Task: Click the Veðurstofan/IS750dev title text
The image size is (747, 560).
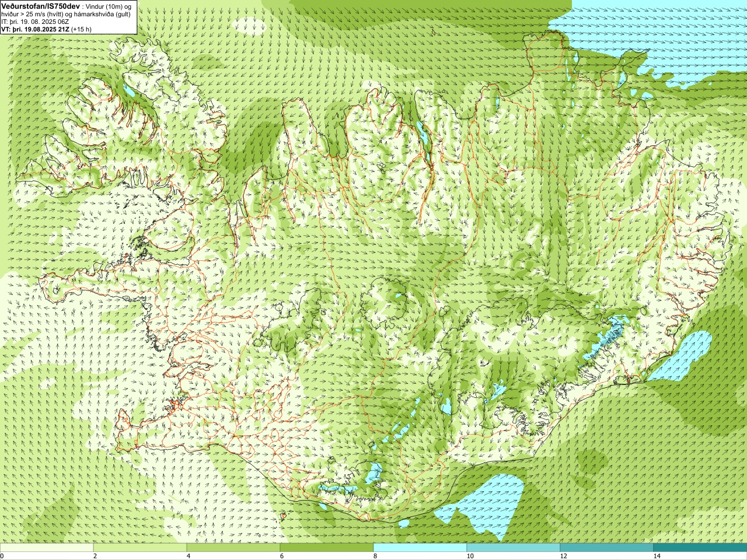Action: point(41,5)
